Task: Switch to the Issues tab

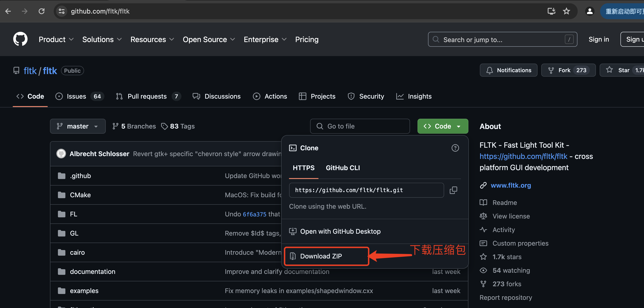Action: click(79, 96)
